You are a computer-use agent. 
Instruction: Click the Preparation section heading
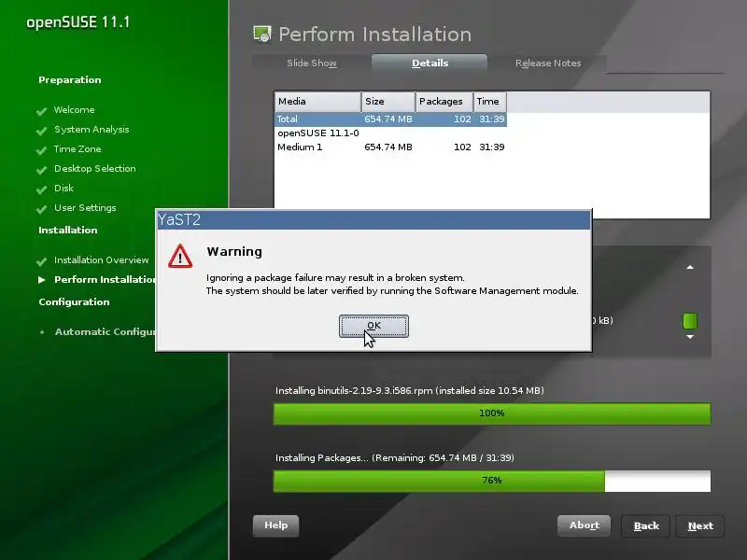pyautogui.click(x=69, y=80)
